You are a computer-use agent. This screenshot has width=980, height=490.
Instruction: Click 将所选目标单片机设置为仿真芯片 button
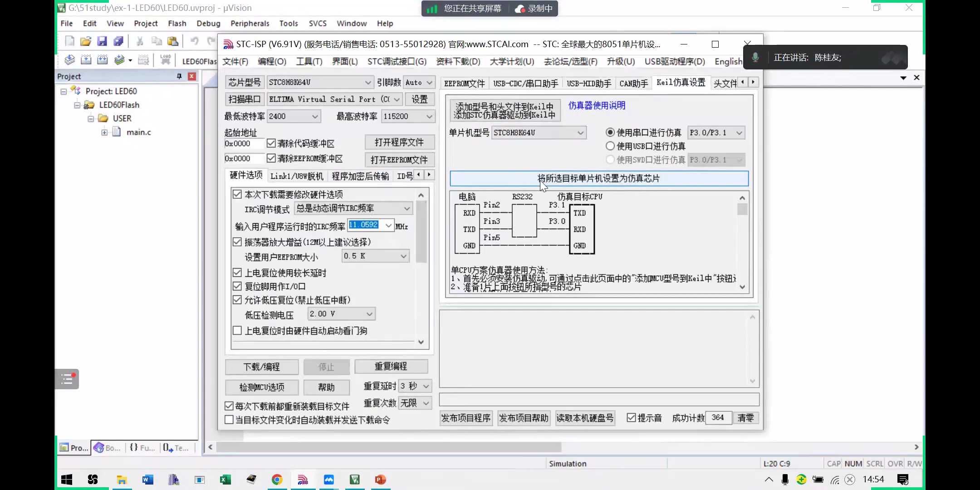point(599,179)
